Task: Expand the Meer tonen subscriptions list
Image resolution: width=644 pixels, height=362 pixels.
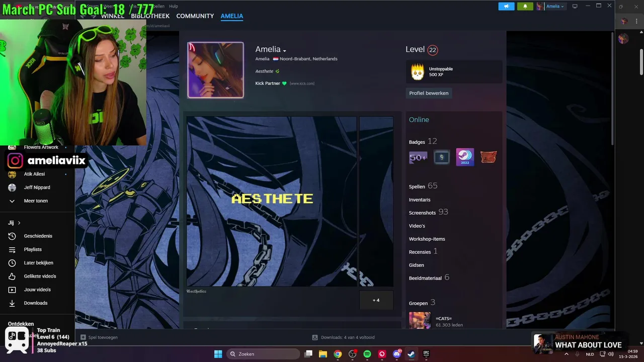Action: pyautogui.click(x=36, y=201)
